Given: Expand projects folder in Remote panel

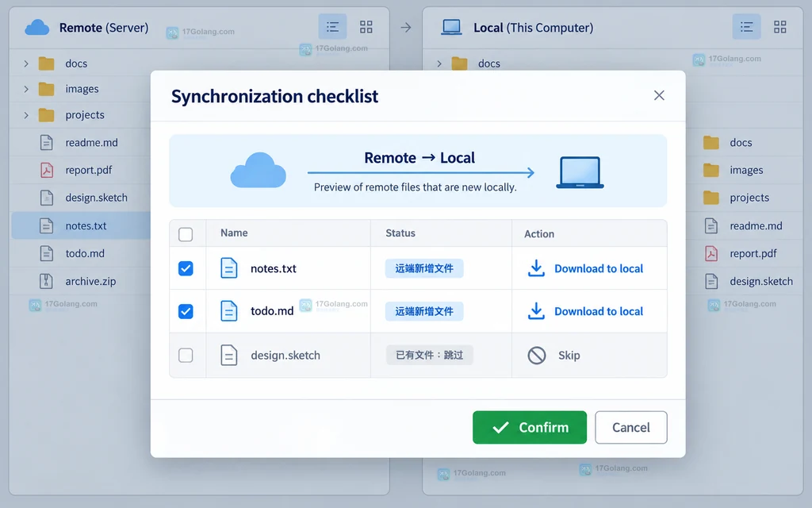Looking at the screenshot, I should tap(26, 114).
